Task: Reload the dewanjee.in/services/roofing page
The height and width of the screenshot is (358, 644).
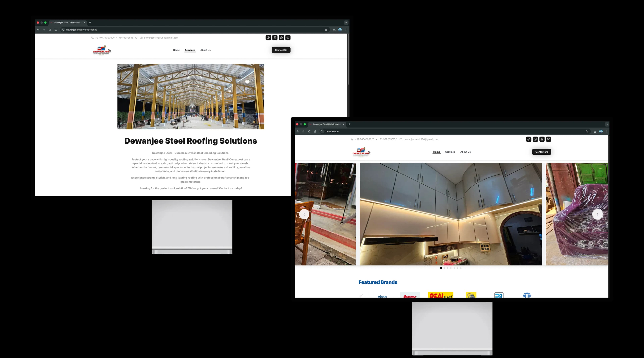Action: pos(50,30)
